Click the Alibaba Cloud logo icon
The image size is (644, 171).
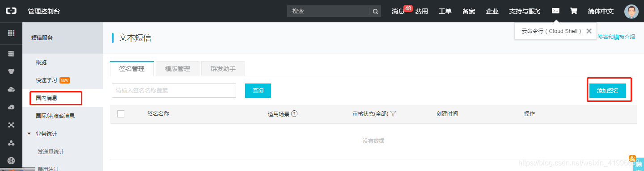[11, 11]
